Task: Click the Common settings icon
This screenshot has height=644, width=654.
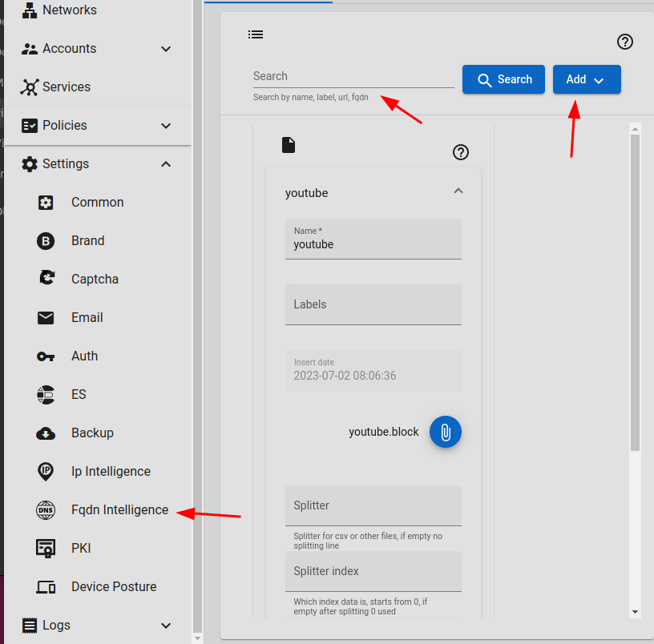Action: pyautogui.click(x=46, y=203)
